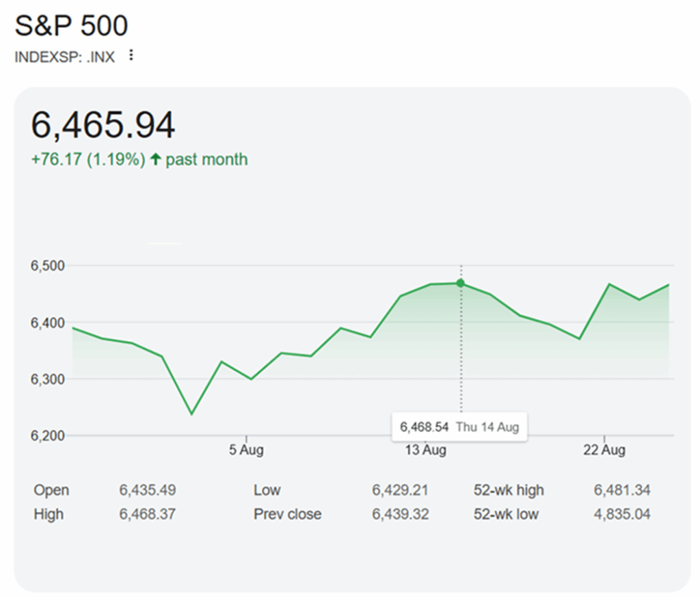Click the 6,400 y-axis label
Image resolution: width=700 pixels, height=598 pixels.
pos(48,323)
